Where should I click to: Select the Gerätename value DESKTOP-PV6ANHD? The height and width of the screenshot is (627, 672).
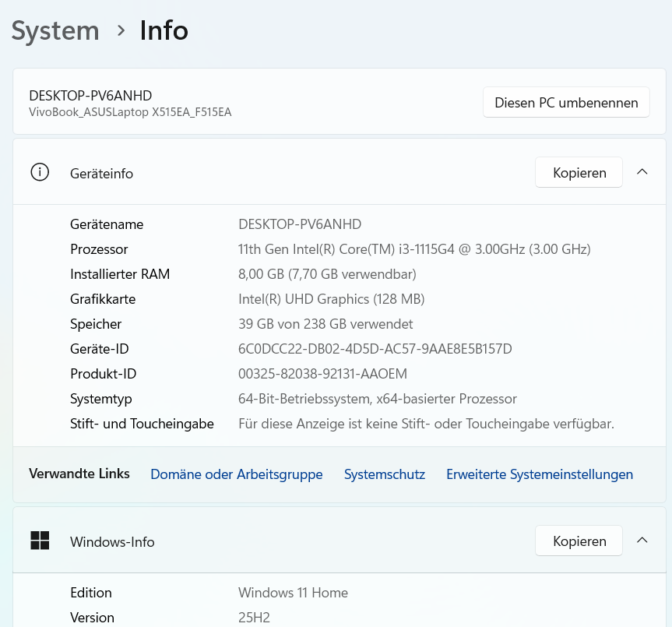pos(300,224)
